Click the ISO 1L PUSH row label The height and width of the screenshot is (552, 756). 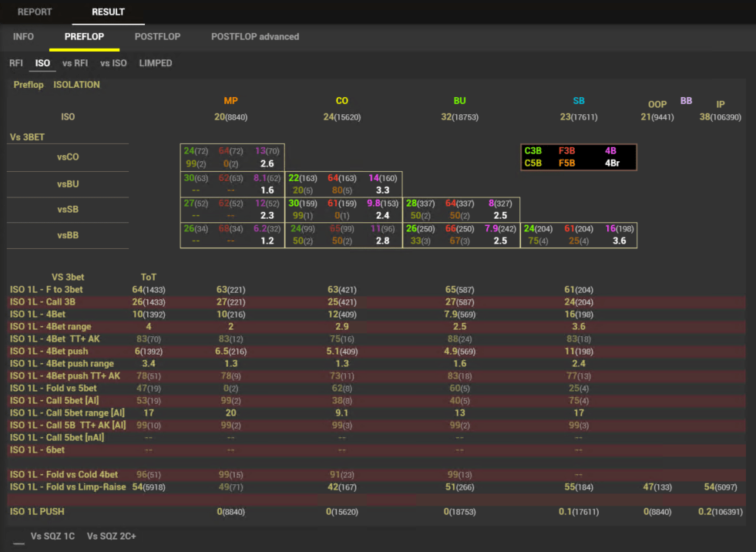tap(37, 511)
